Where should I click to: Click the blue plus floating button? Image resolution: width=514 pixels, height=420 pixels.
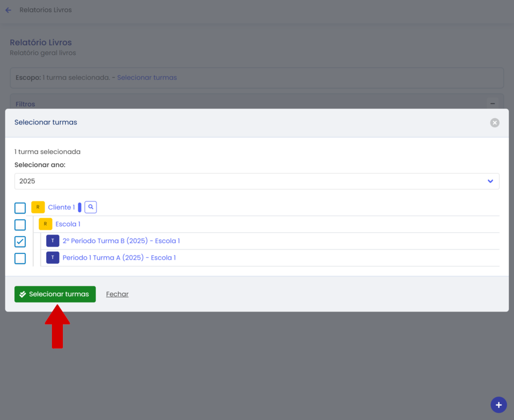click(499, 405)
